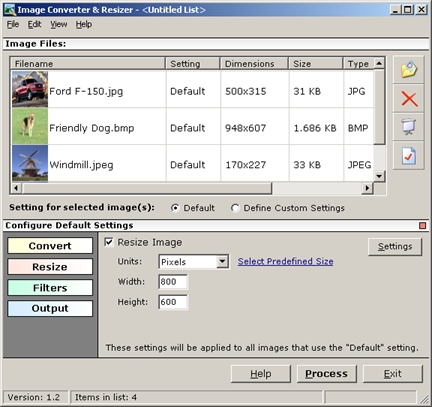Click the Width input field
The height and width of the screenshot is (407, 432).
coord(173,282)
